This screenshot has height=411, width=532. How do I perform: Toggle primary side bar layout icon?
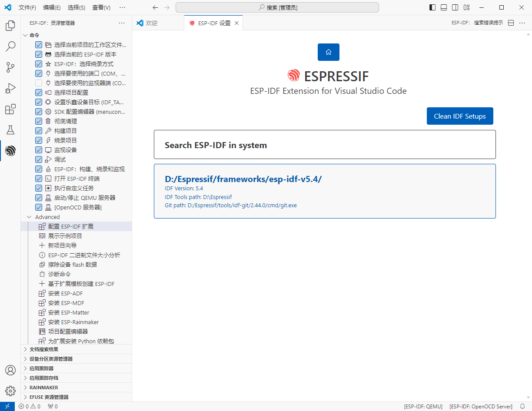point(432,7)
